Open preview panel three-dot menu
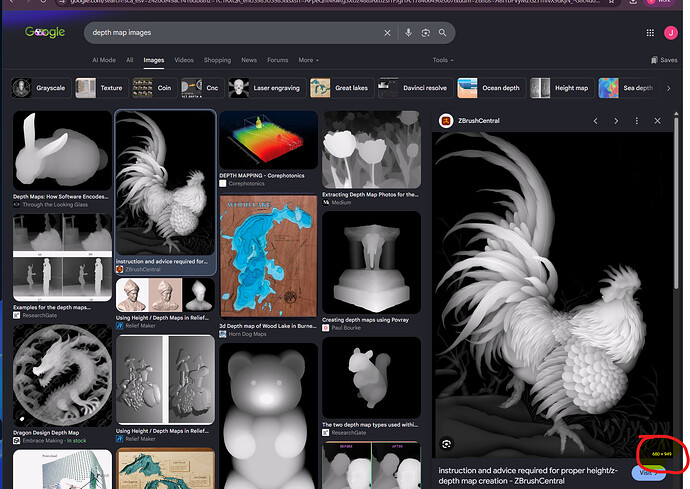The image size is (690, 489). [x=636, y=121]
